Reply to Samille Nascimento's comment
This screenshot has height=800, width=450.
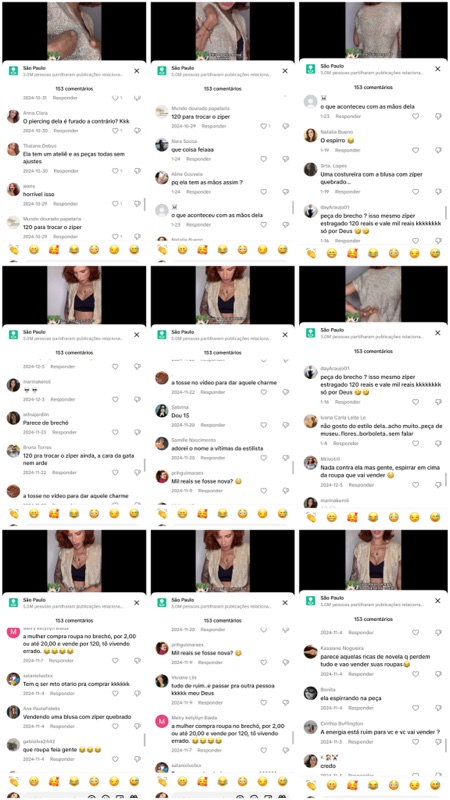pyautogui.click(x=212, y=458)
